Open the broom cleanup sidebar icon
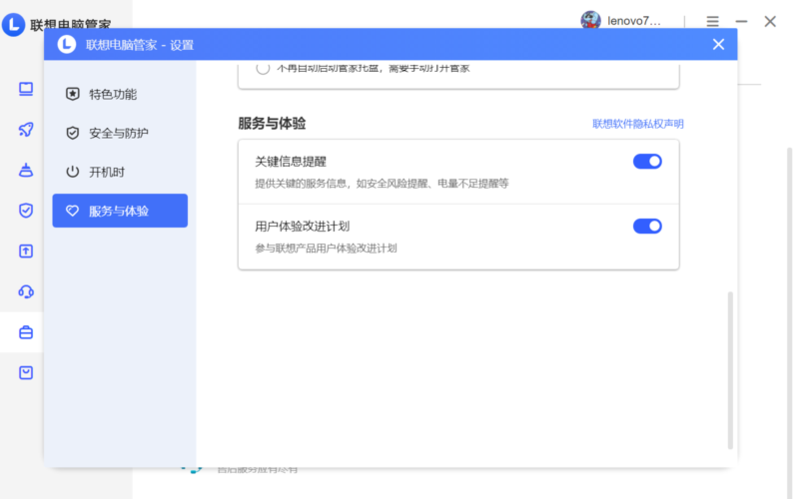The width and height of the screenshot is (799, 499). pyautogui.click(x=26, y=170)
